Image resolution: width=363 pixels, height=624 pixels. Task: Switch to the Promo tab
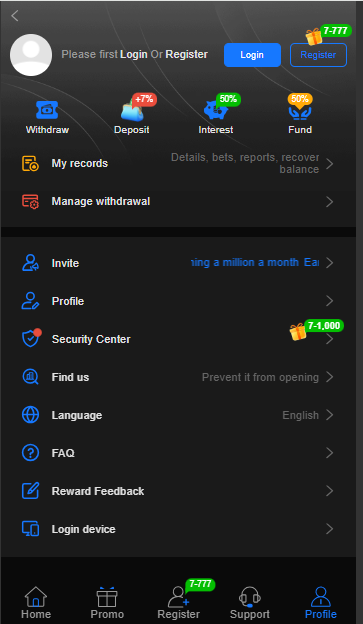(107, 603)
